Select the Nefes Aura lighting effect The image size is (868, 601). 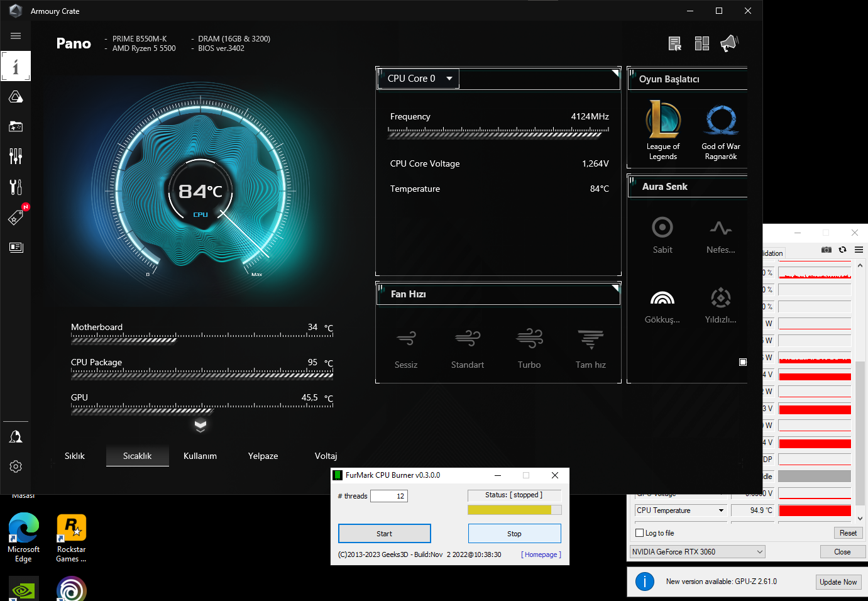[x=721, y=235]
